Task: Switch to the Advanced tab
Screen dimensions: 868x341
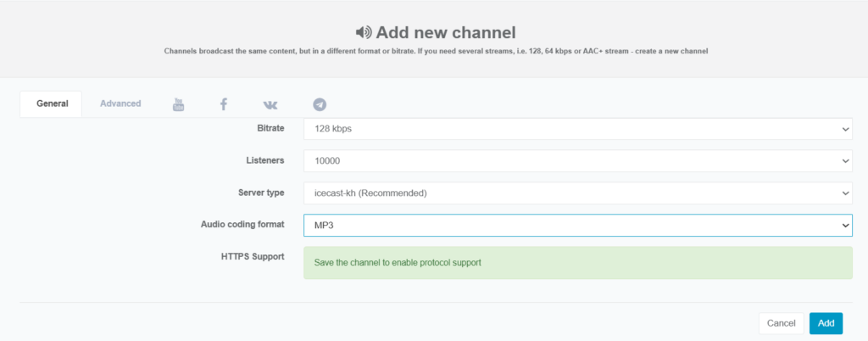Action: click(x=120, y=103)
